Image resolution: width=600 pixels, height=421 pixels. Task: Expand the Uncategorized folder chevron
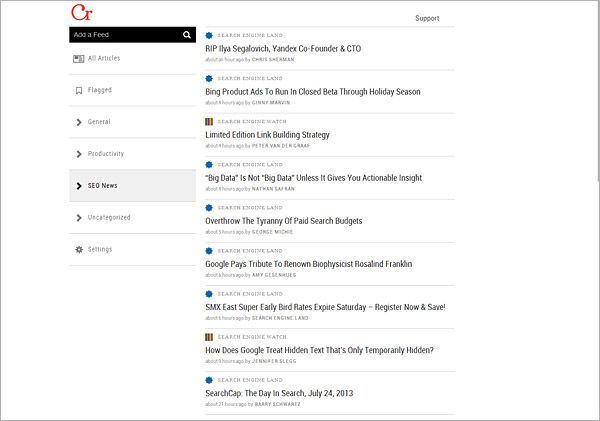[x=78, y=217]
